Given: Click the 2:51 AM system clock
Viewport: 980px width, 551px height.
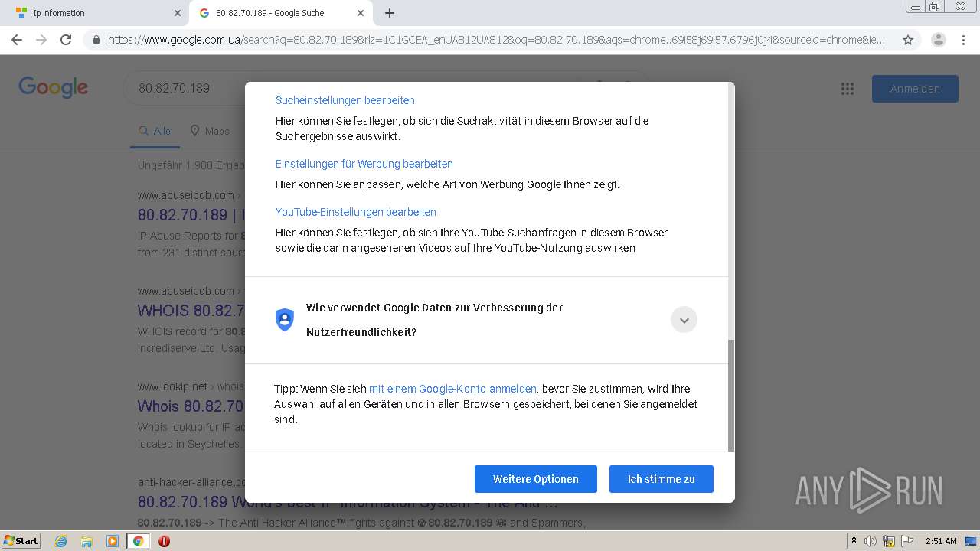Looking at the screenshot, I should click(x=941, y=541).
